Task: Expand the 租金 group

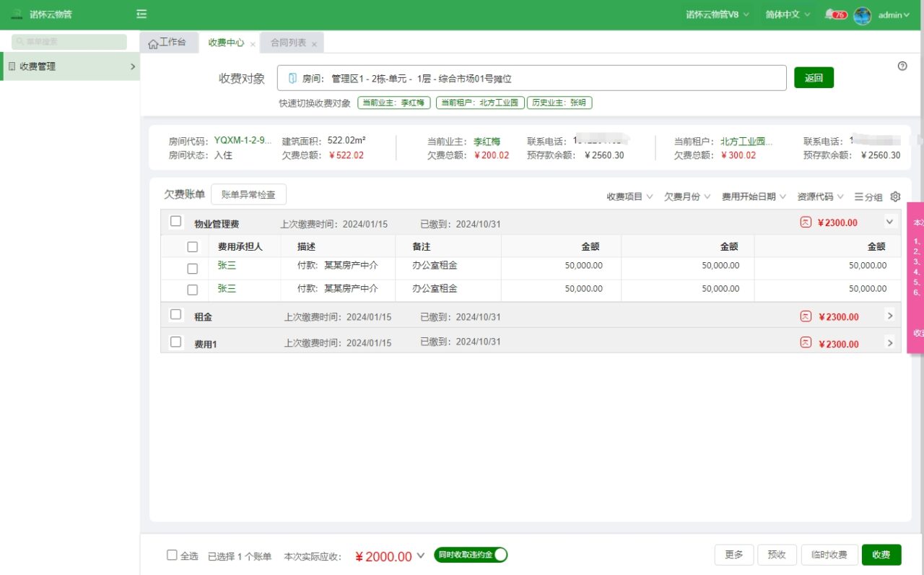Action: tap(889, 316)
